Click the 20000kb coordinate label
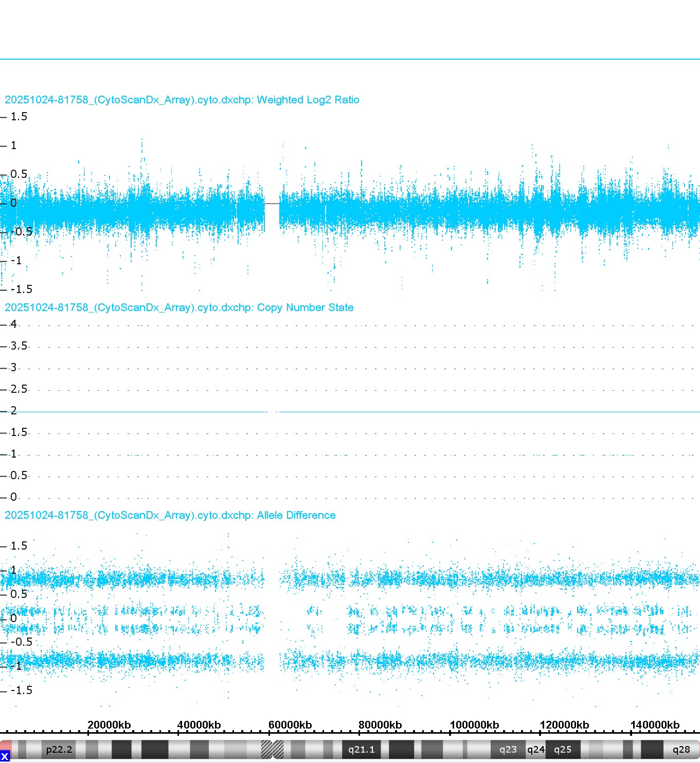The image size is (700, 763). [x=109, y=725]
